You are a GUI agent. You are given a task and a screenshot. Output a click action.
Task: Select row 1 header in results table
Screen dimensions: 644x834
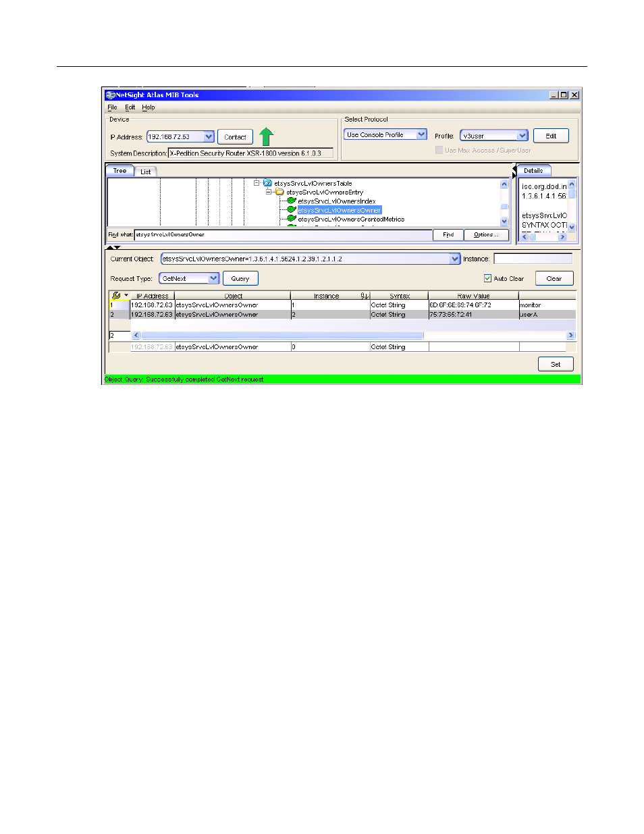coord(119,305)
